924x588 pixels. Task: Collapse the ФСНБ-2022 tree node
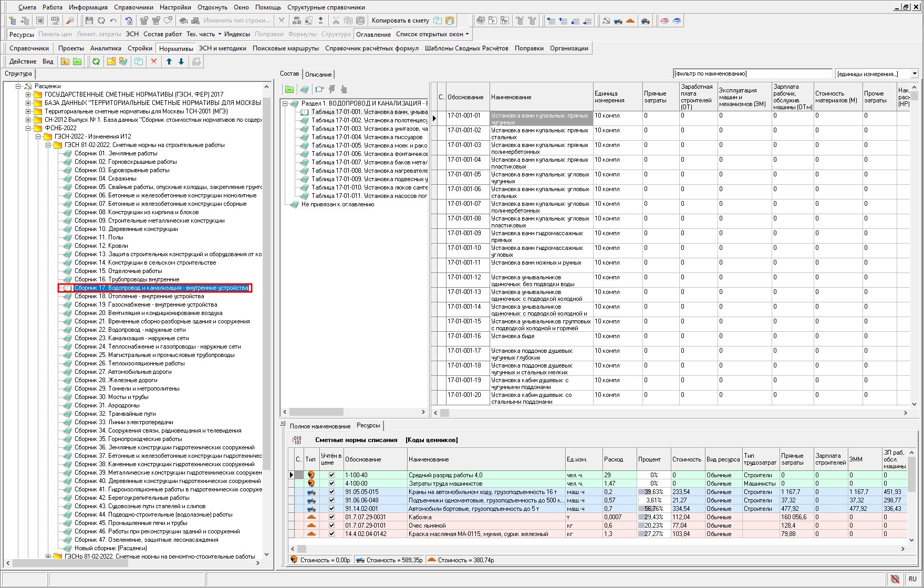click(28, 128)
